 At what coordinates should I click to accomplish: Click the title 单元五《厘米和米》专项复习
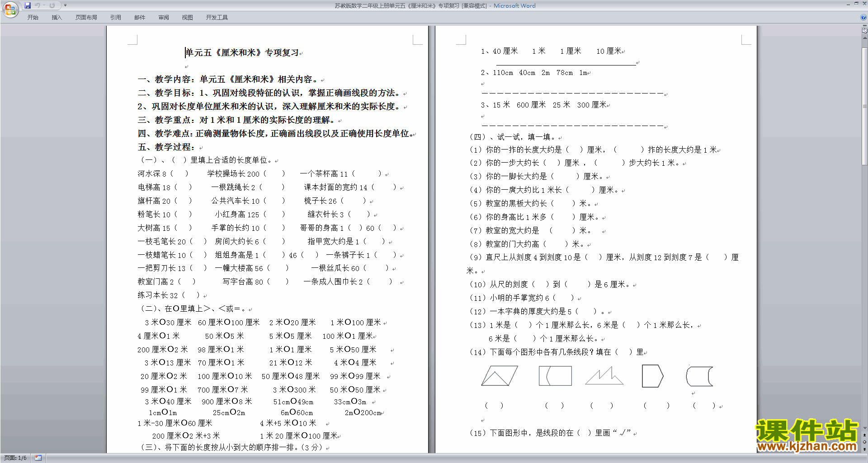coord(242,53)
